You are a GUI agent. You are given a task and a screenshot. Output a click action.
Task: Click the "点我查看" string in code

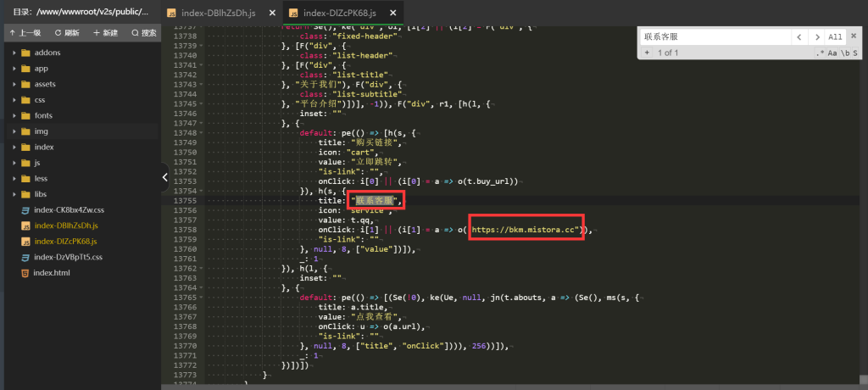[374, 316]
